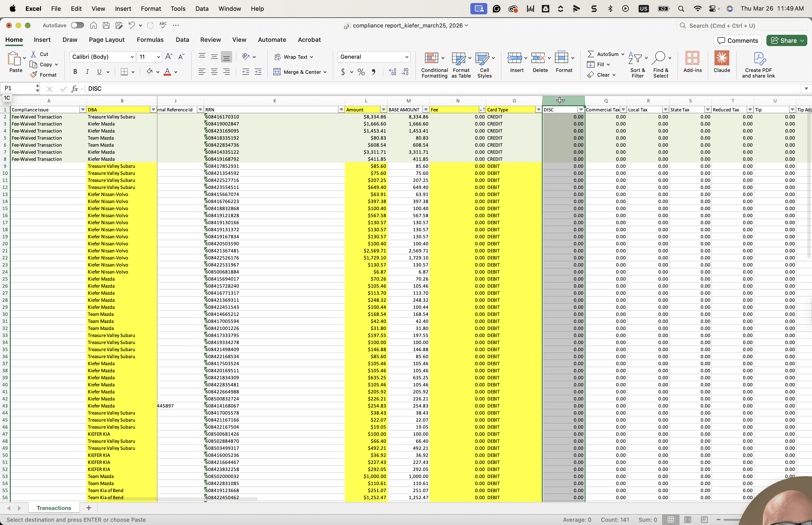Click the Comma Style icon

(x=374, y=72)
